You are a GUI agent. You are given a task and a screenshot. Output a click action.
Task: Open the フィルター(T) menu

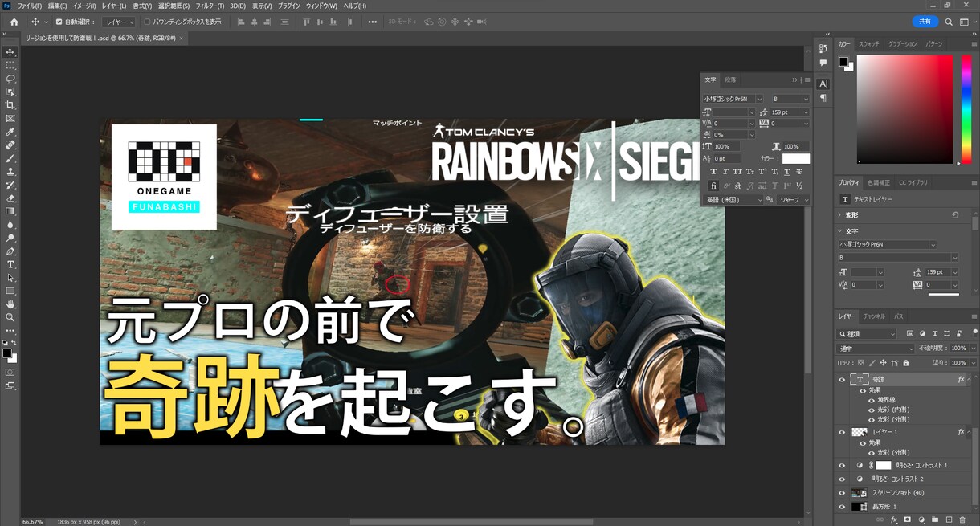[210, 6]
